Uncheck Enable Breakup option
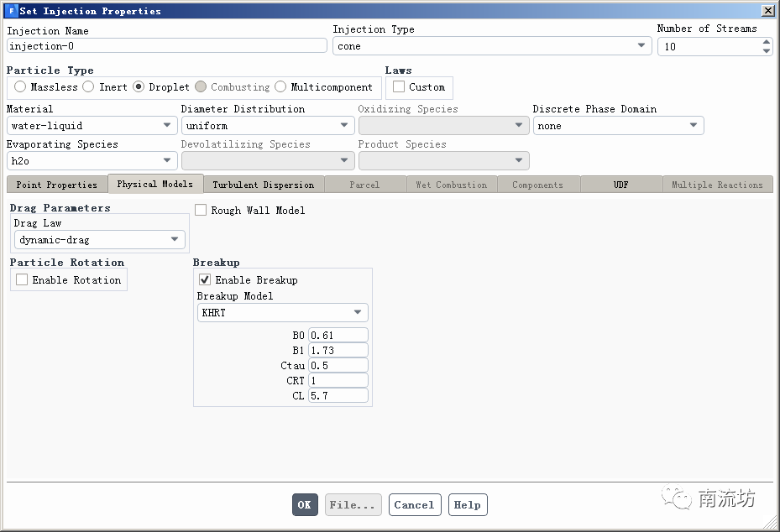The height and width of the screenshot is (532, 780). (x=205, y=280)
